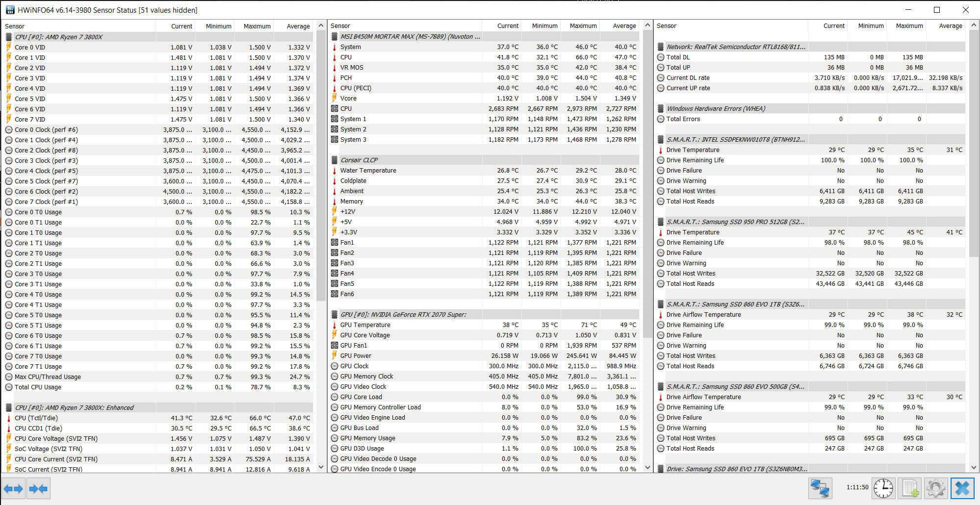Click the Core 0 Clock circle icon
This screenshot has height=505, width=980.
9,130
